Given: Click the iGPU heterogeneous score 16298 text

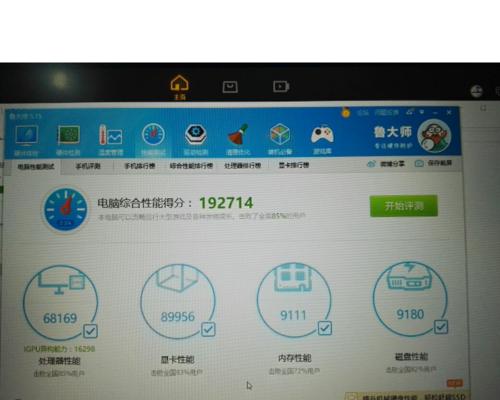Looking at the screenshot, I should coord(59,349).
